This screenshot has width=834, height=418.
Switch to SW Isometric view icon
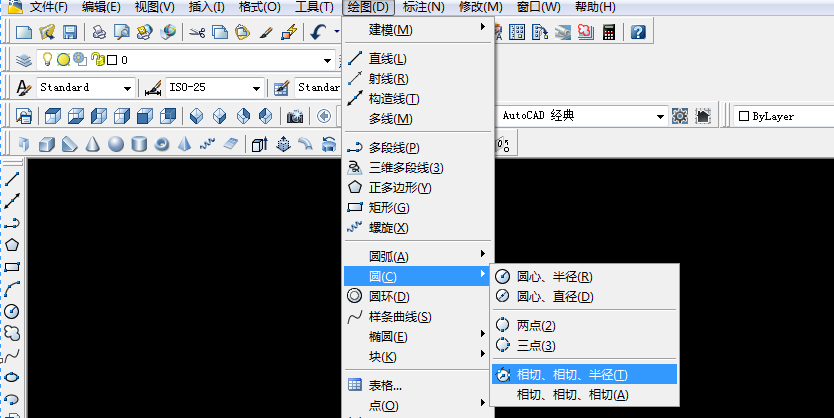click(x=197, y=116)
